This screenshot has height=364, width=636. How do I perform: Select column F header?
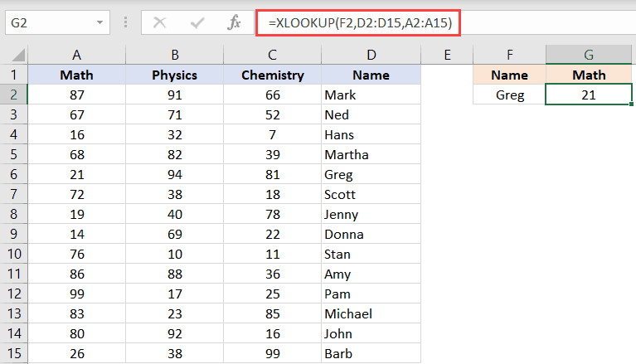(509, 55)
